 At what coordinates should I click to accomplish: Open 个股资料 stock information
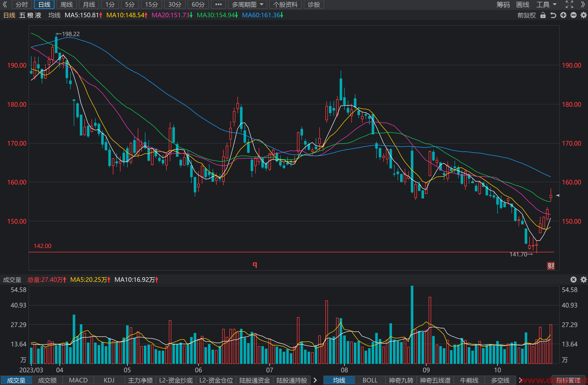coord(285,5)
